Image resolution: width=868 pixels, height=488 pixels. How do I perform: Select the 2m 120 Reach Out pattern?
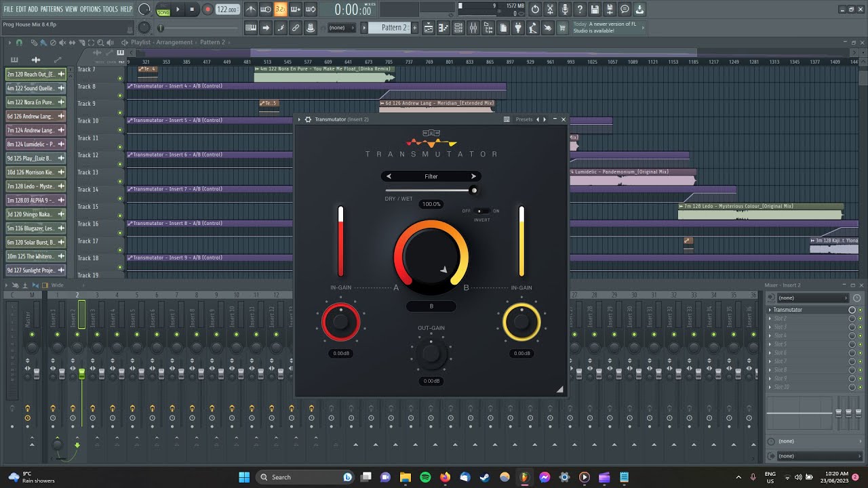coord(36,74)
